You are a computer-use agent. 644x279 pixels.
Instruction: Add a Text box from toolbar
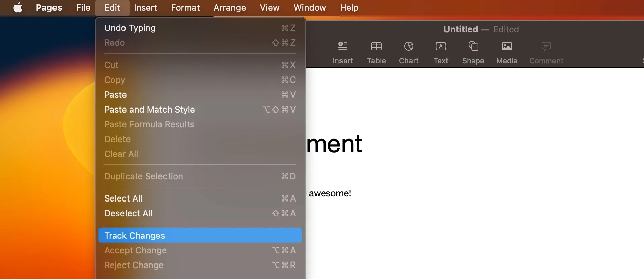[x=441, y=53]
